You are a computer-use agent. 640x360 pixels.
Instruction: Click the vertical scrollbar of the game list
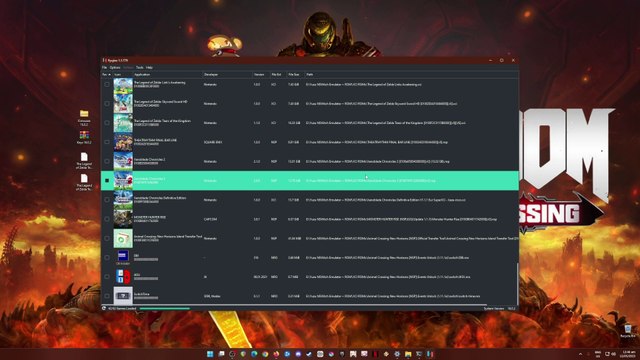(517, 284)
